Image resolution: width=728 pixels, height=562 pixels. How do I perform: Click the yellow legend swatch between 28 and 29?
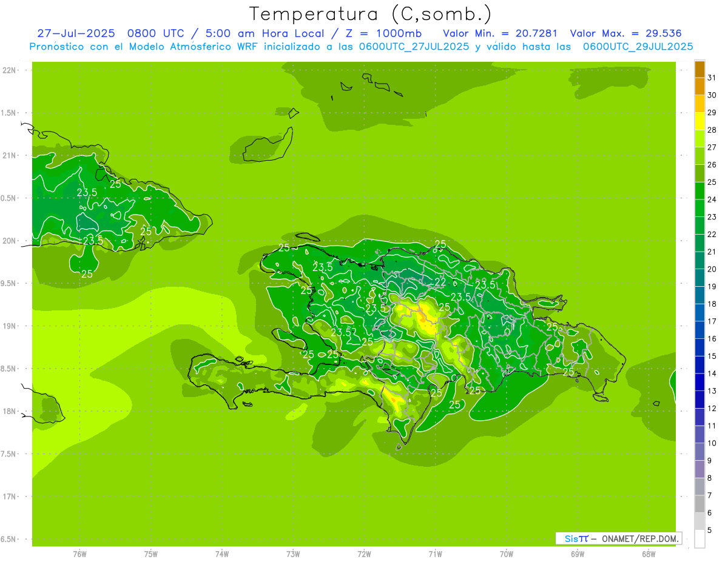tap(699, 121)
